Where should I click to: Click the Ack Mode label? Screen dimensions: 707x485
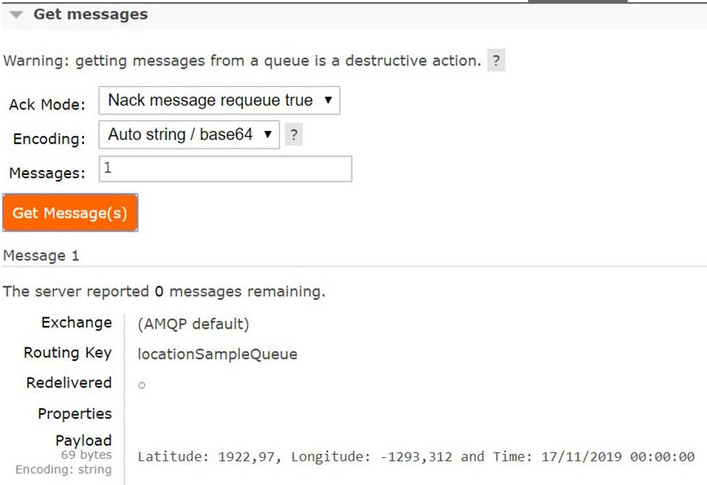[x=47, y=105]
